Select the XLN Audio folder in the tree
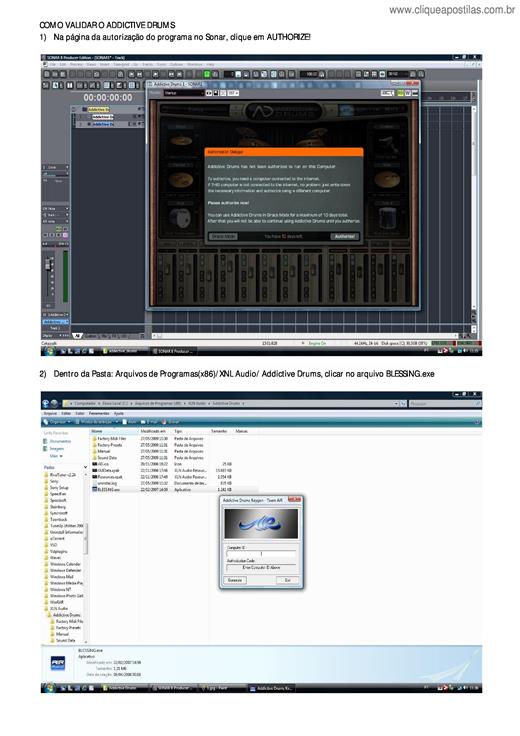 tap(55, 608)
